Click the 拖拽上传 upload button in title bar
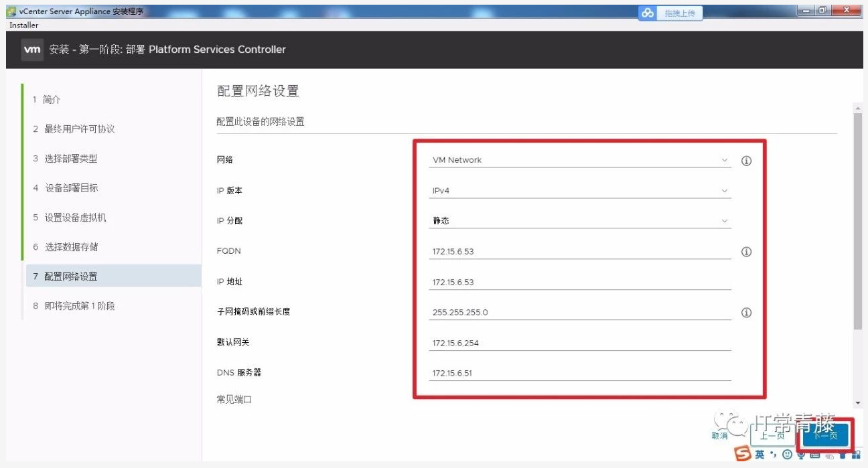This screenshot has width=868, height=468. [680, 12]
